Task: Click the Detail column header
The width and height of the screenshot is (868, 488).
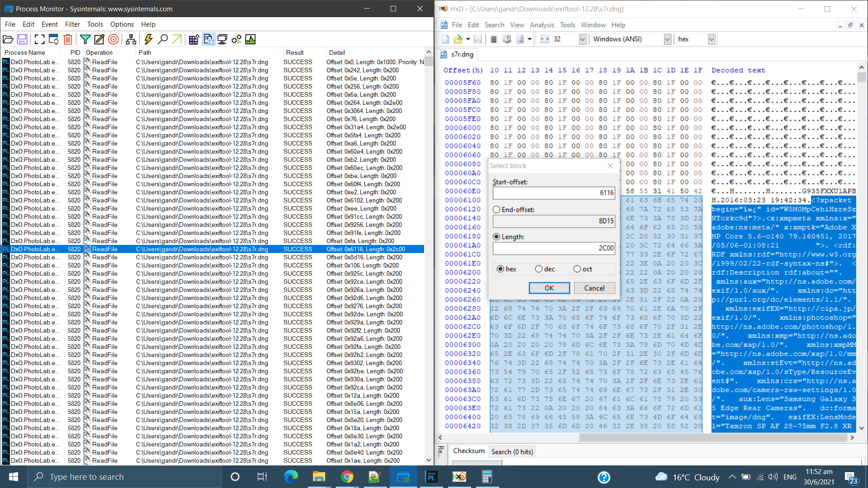Action: [x=375, y=52]
